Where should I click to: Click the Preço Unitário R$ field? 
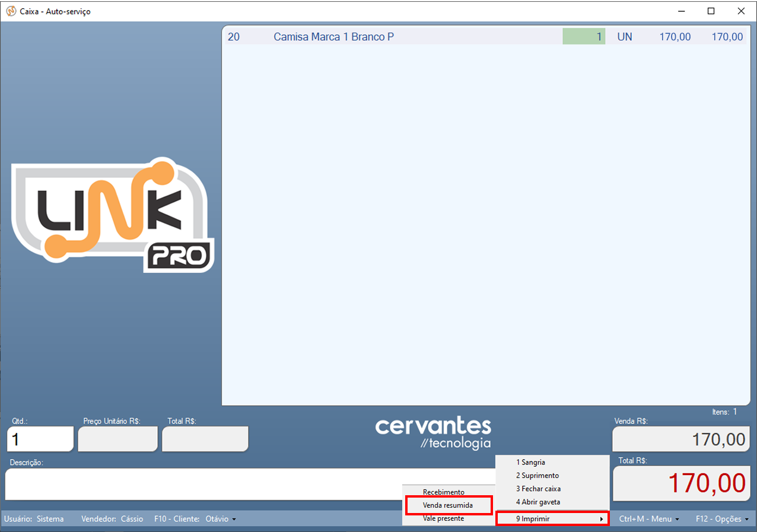(118, 439)
